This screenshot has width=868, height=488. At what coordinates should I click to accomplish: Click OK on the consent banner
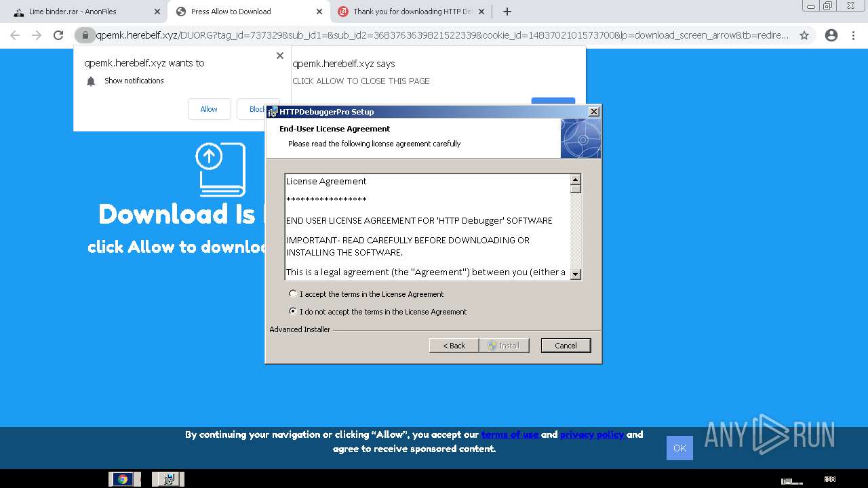(x=679, y=448)
